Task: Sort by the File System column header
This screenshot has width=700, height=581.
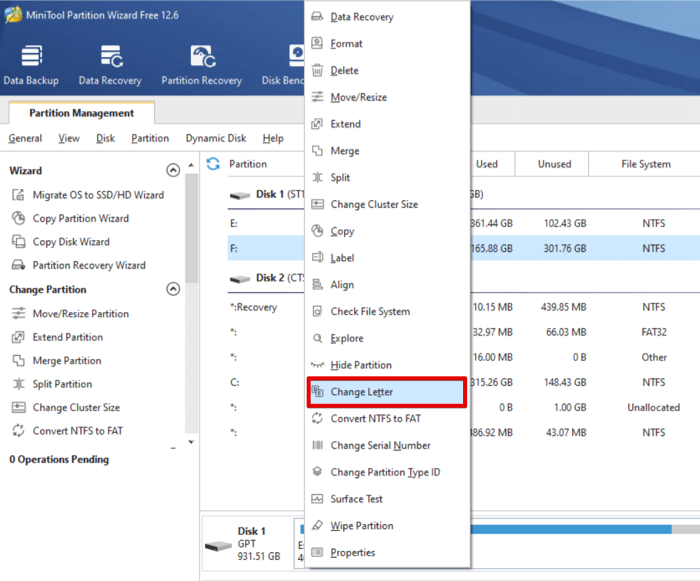Action: 645,164
